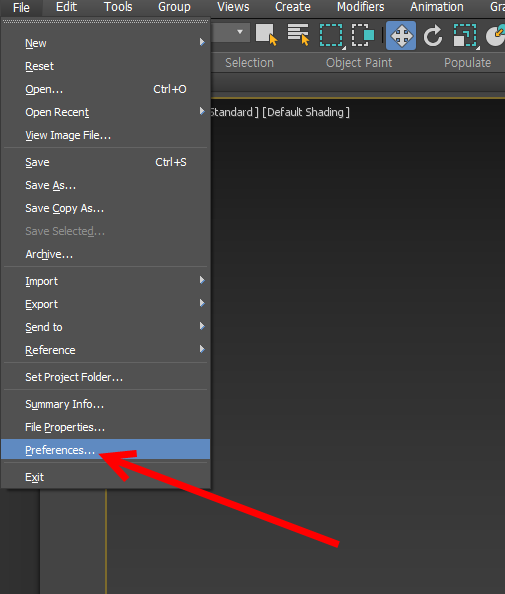The image size is (505, 594).
Task: Activate the Select and Rotate tool
Action: [x=433, y=36]
